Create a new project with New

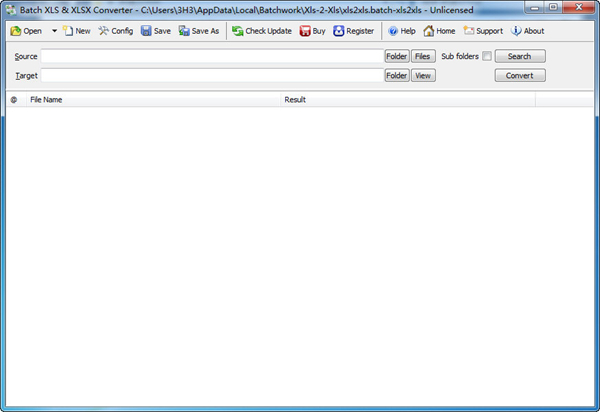click(77, 31)
